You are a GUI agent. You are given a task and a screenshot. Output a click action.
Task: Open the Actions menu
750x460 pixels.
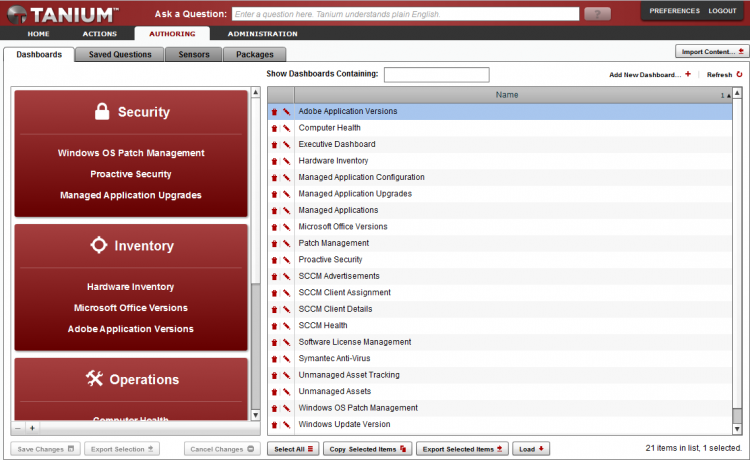point(99,33)
